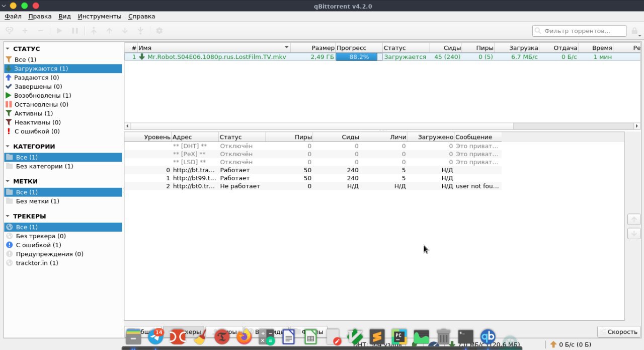Open options via the gear toolbar icon
The image size is (644, 350).
(159, 31)
